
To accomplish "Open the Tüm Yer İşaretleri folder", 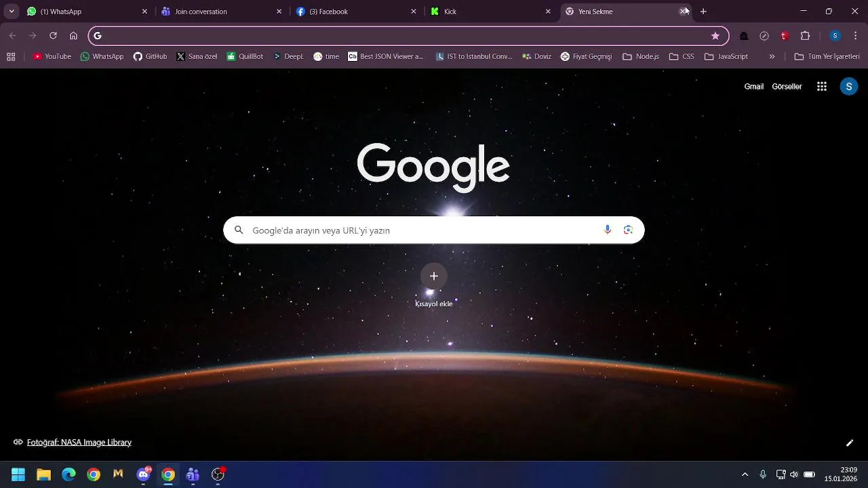I will coord(827,57).
